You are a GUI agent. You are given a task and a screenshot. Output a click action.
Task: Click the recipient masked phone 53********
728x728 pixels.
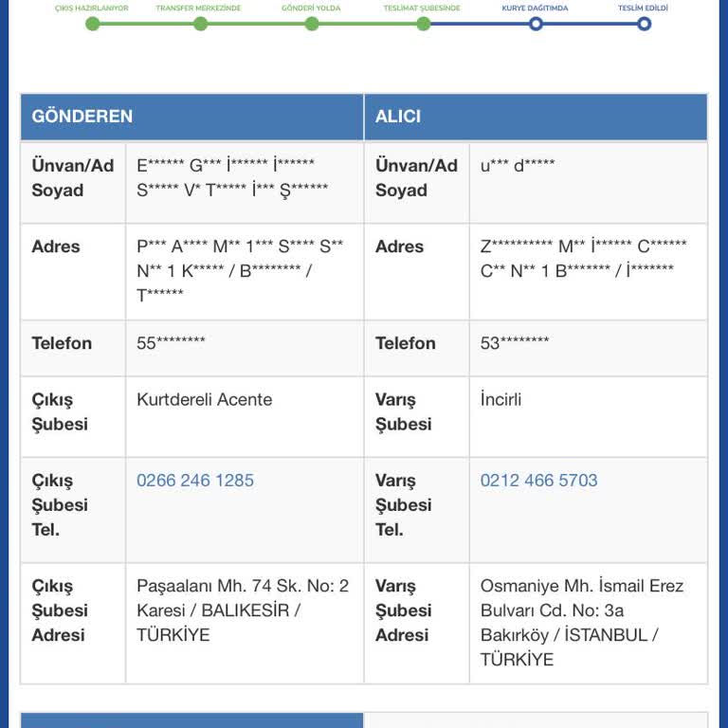(x=515, y=343)
